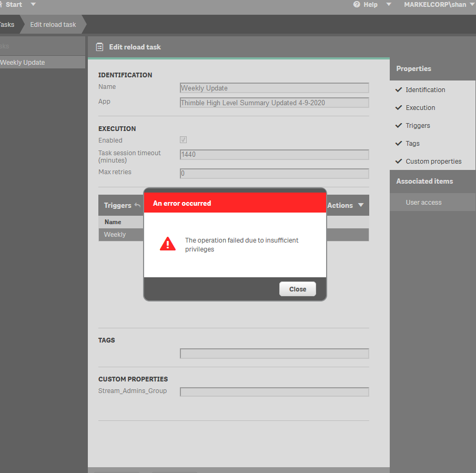Click the red warning triangle icon
This screenshot has height=473, width=476.
pyautogui.click(x=168, y=244)
